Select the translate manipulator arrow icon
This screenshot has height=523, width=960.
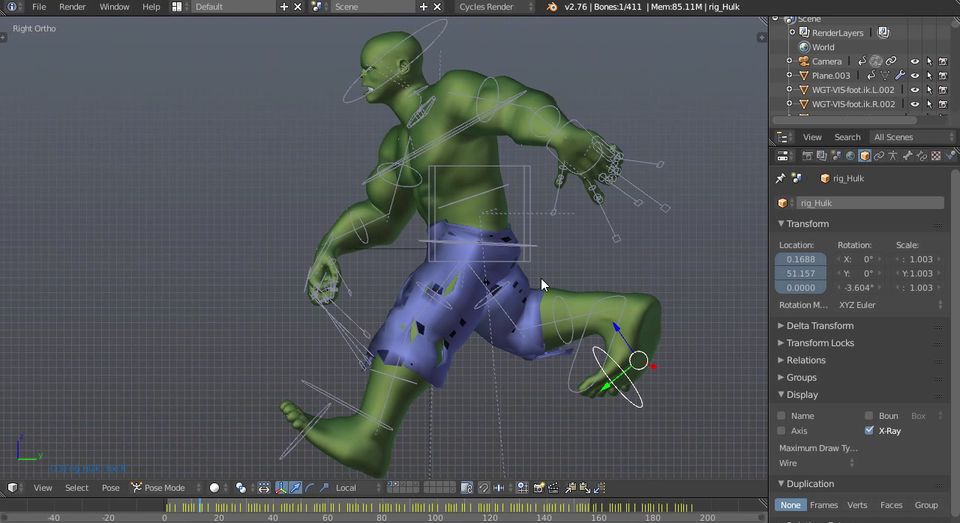pyautogui.click(x=296, y=487)
